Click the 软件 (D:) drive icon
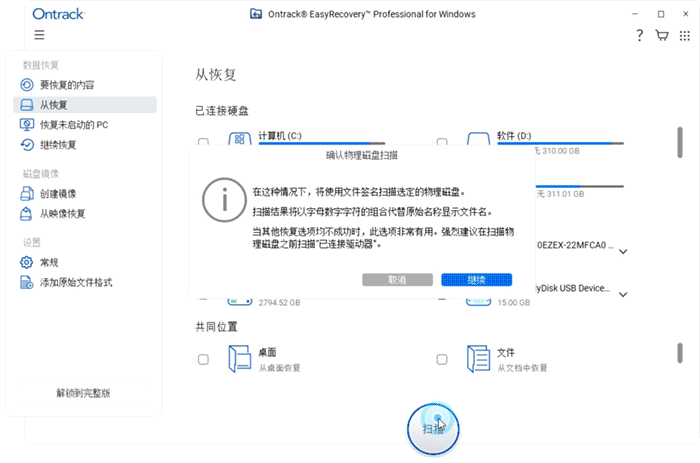 click(x=479, y=139)
